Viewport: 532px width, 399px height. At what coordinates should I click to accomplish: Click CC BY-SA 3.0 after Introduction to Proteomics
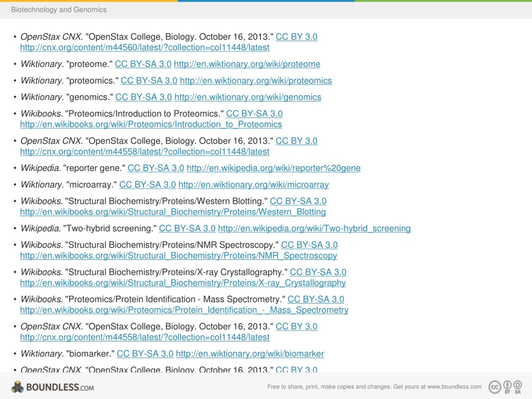tap(254, 114)
